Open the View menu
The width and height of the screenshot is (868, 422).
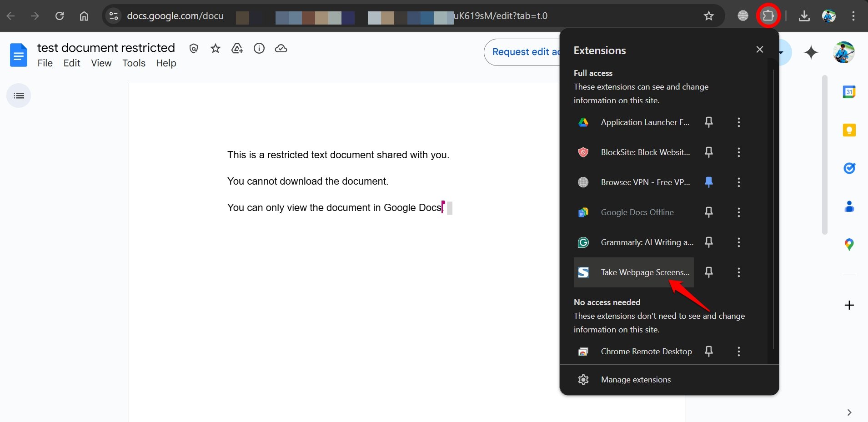click(101, 63)
